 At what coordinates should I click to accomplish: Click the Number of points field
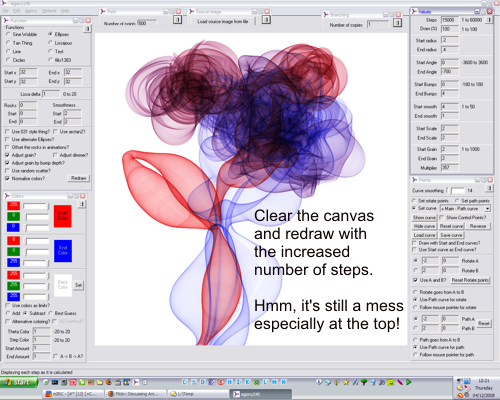pos(146,23)
